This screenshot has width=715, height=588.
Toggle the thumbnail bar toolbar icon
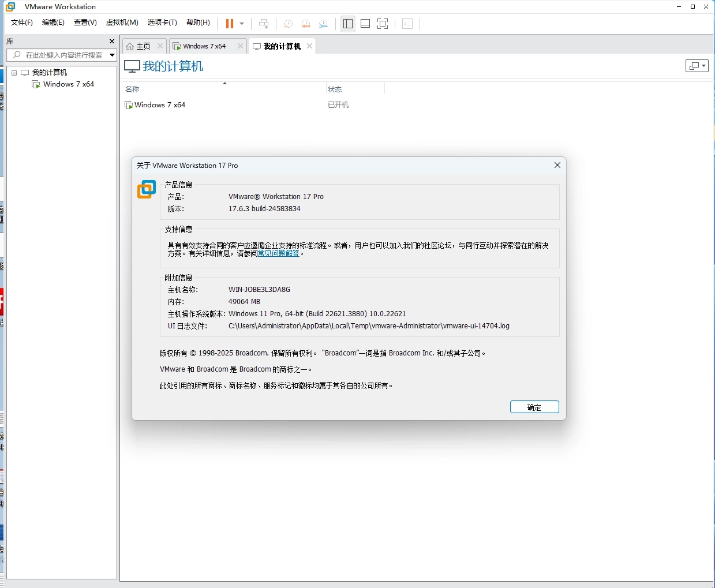(x=365, y=24)
